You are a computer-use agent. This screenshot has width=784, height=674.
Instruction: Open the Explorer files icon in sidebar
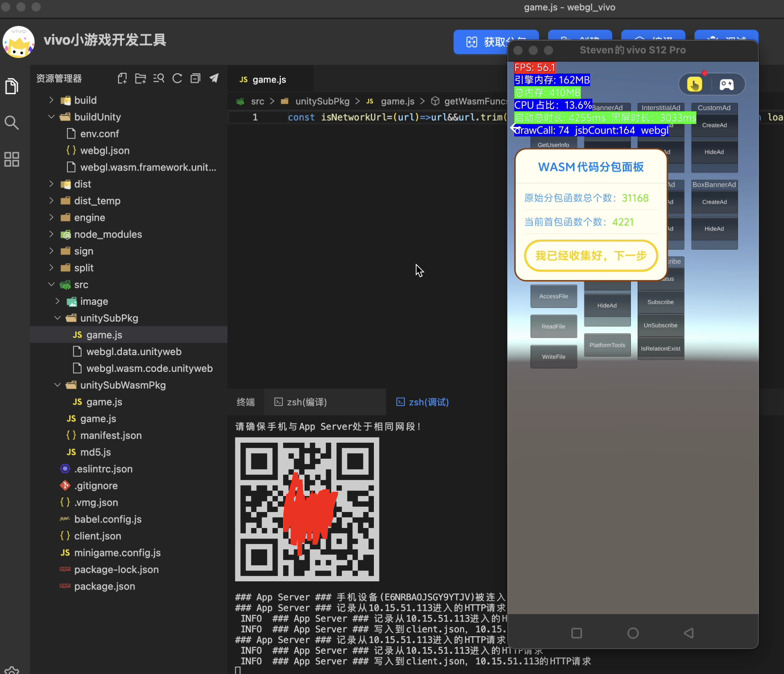click(x=12, y=86)
